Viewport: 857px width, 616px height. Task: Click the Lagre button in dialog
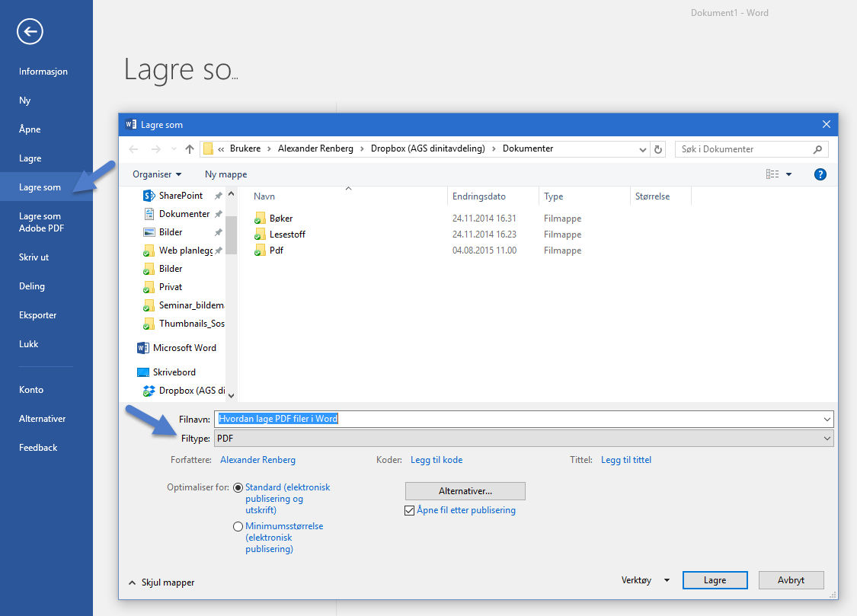[715, 580]
